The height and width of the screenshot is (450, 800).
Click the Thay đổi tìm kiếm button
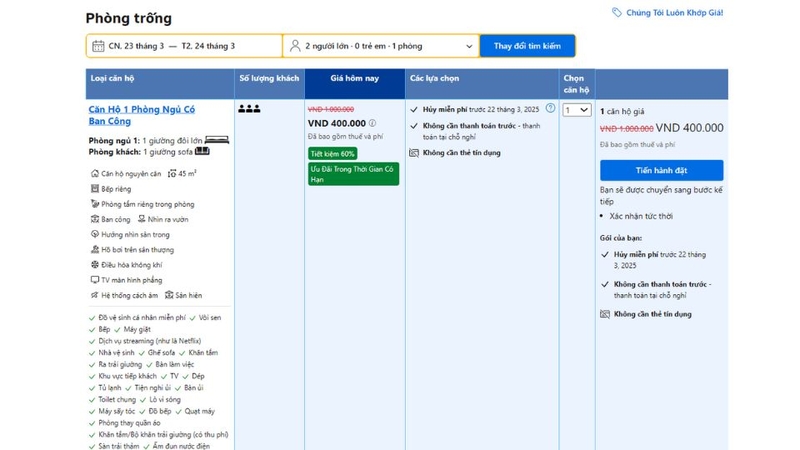pyautogui.click(x=527, y=46)
